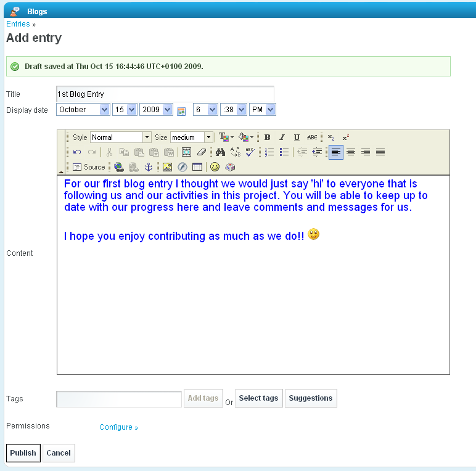Apply italic formatting in the editor

pos(282,137)
